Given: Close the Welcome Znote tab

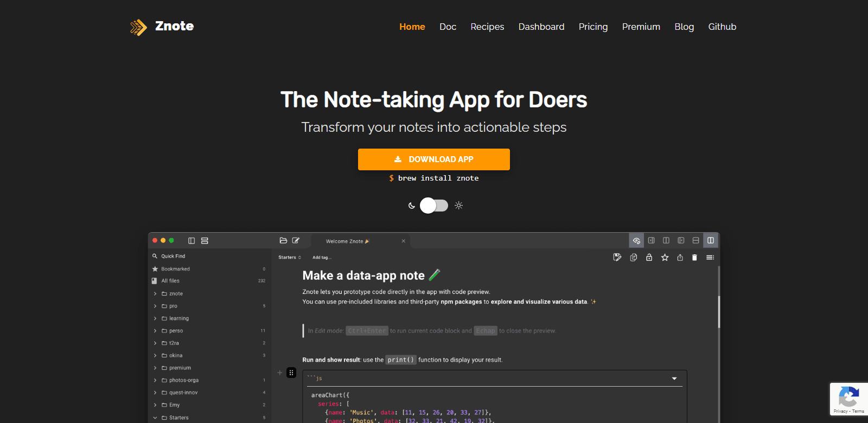Looking at the screenshot, I should (403, 241).
